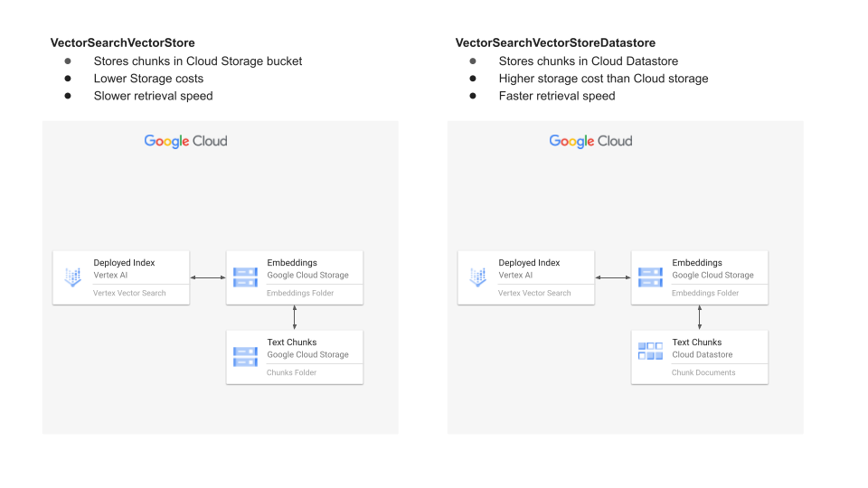
Task: Click the left Google Cloud logo
Action: (185, 141)
